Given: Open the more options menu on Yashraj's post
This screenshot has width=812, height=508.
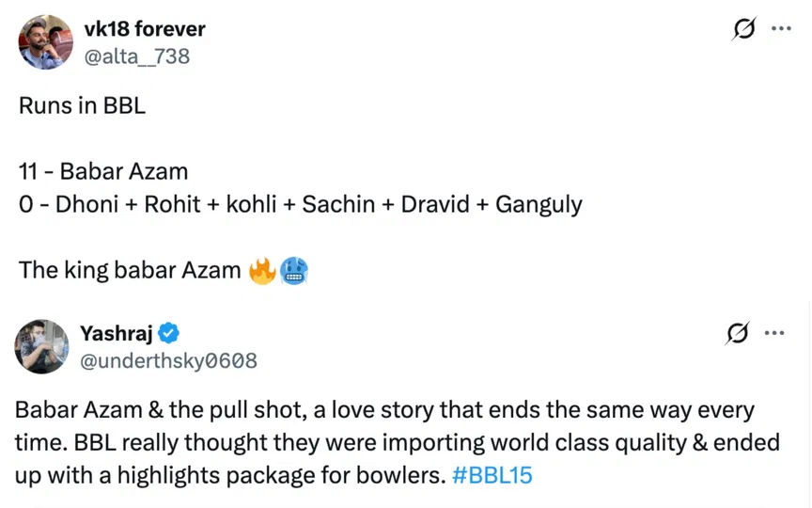Looking at the screenshot, I should pos(775,333).
